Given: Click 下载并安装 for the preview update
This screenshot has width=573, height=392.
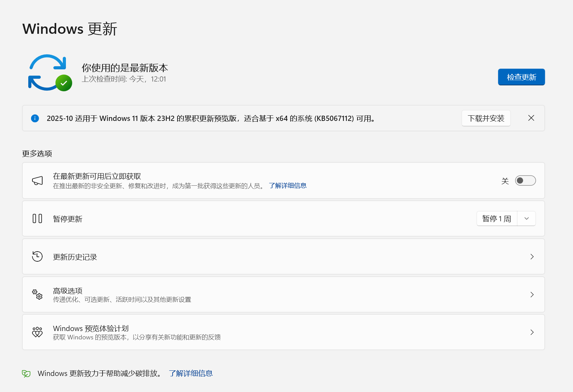Looking at the screenshot, I should 486,118.
